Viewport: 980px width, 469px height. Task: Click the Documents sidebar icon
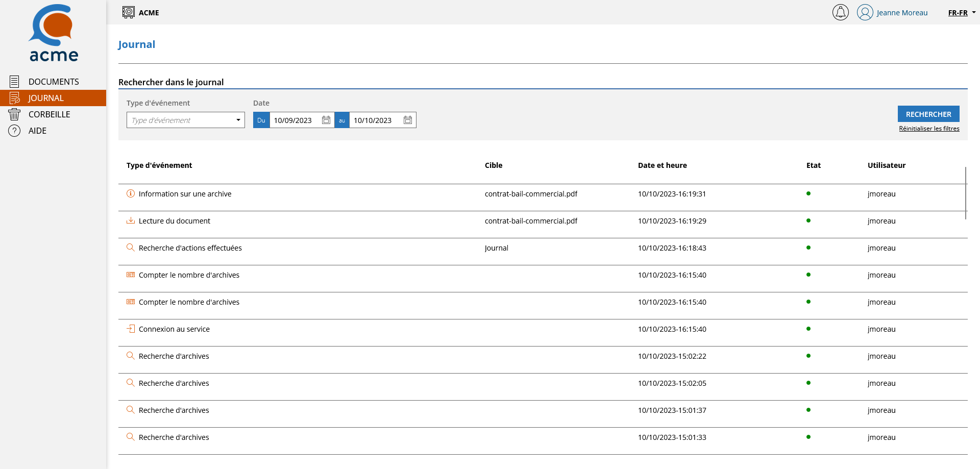pyautogui.click(x=14, y=82)
